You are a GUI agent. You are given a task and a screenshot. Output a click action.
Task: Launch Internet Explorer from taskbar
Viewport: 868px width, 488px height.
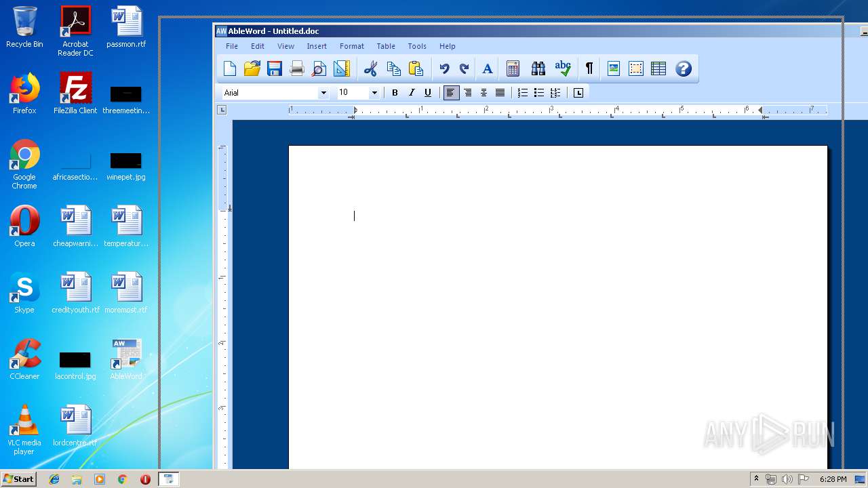(54, 479)
